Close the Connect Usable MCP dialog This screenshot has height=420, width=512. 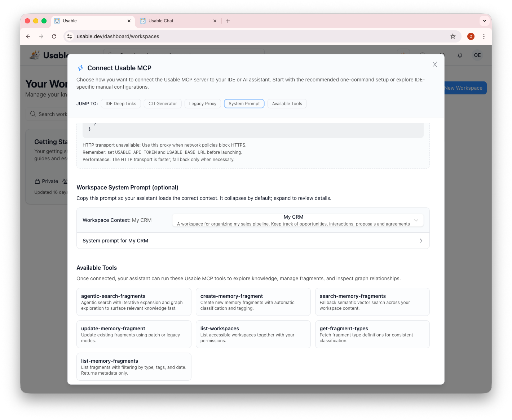coord(434,64)
